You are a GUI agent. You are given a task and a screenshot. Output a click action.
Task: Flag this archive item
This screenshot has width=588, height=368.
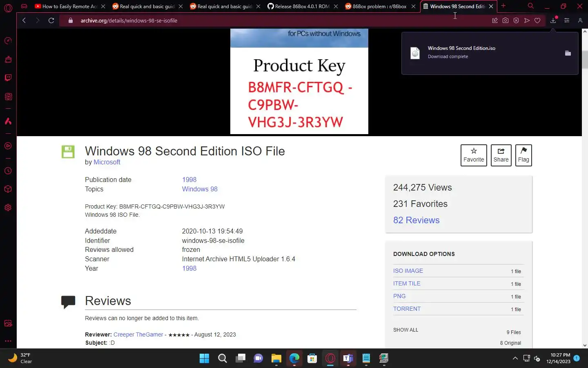523,155
